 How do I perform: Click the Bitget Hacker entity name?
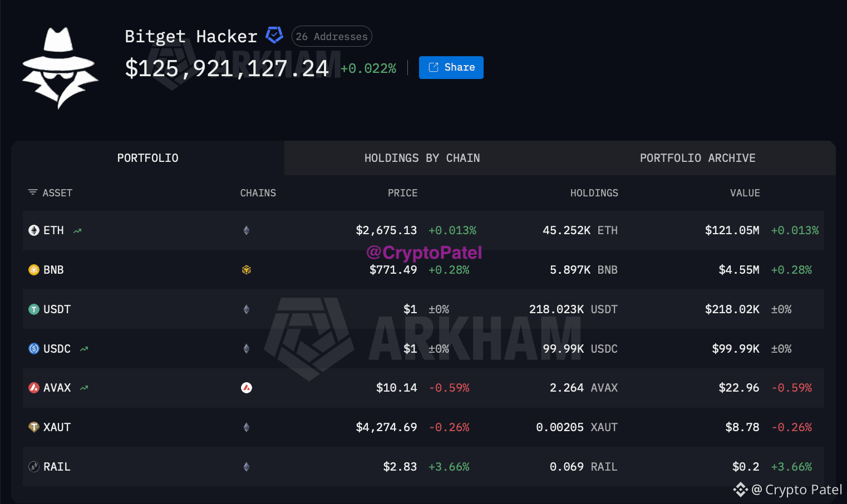pyautogui.click(x=191, y=36)
